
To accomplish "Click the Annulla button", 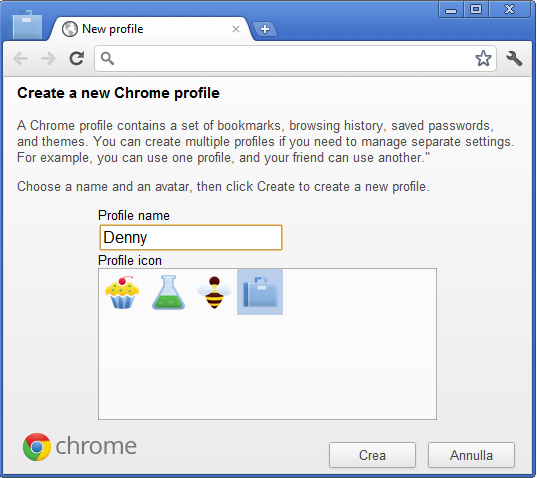I will tap(471, 455).
